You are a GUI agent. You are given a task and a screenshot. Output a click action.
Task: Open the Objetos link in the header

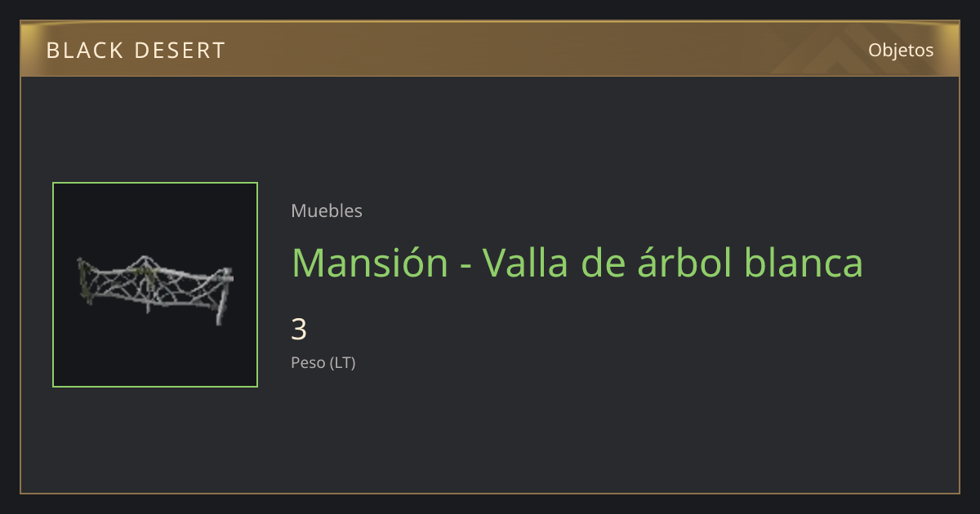(x=901, y=50)
